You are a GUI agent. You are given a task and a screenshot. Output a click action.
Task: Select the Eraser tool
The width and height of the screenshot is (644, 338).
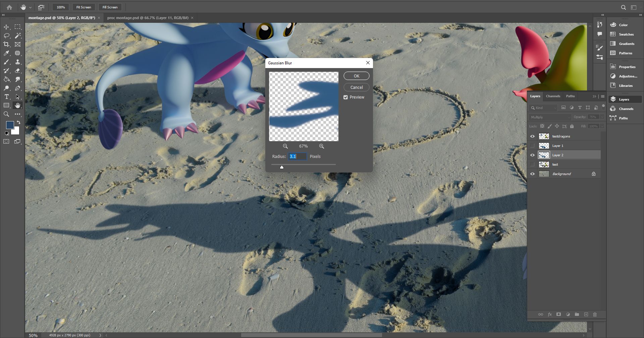tap(17, 71)
